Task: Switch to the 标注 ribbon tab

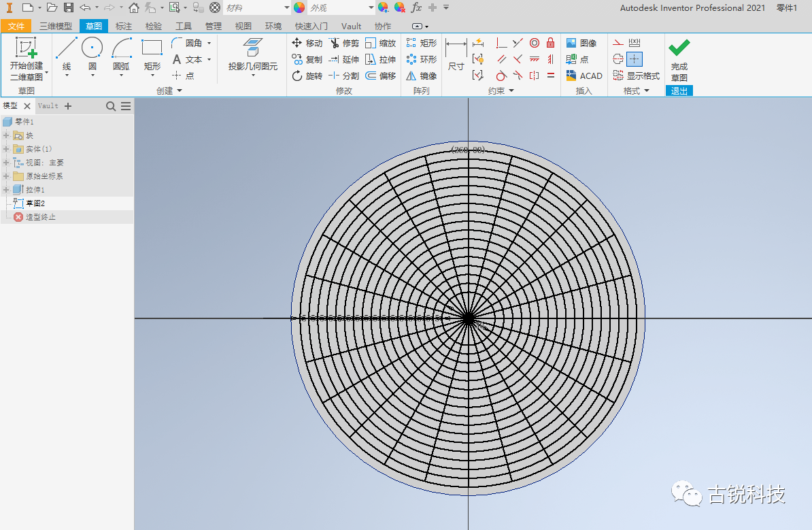Action: (123, 26)
